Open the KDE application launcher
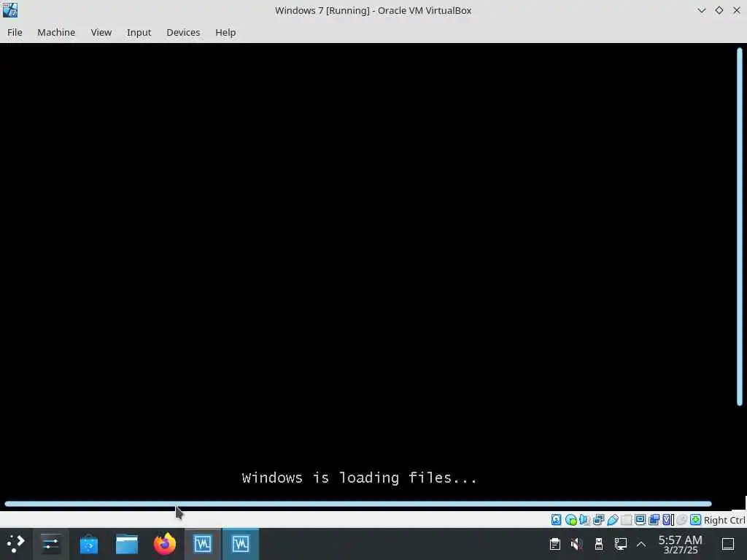 point(15,544)
